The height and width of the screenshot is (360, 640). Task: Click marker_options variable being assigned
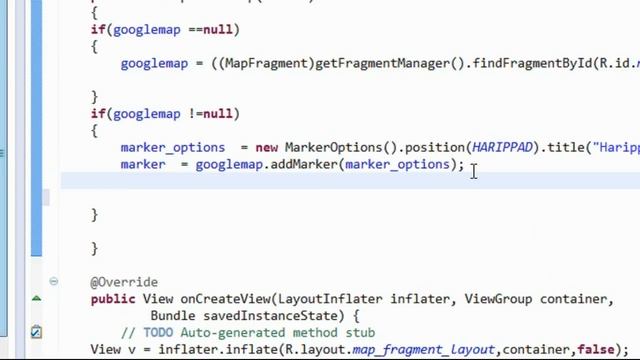(x=173, y=148)
